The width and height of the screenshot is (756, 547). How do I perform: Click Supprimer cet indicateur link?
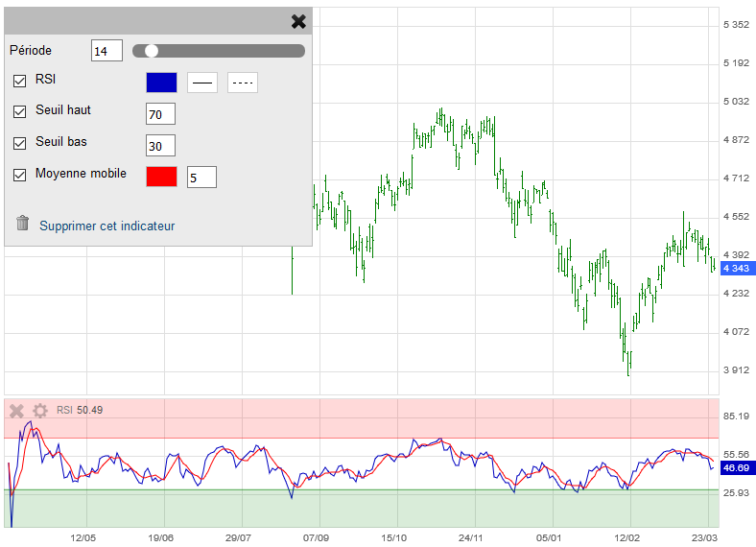pyautogui.click(x=106, y=226)
